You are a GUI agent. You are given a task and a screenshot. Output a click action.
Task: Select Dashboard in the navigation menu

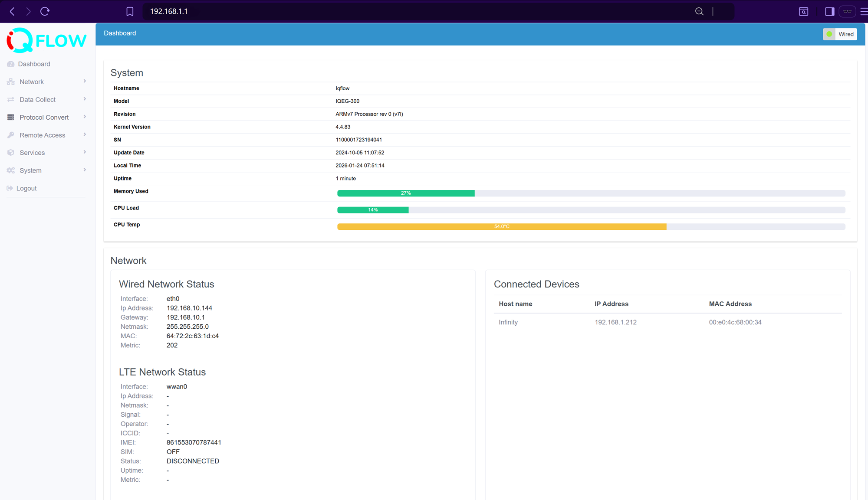pos(33,64)
